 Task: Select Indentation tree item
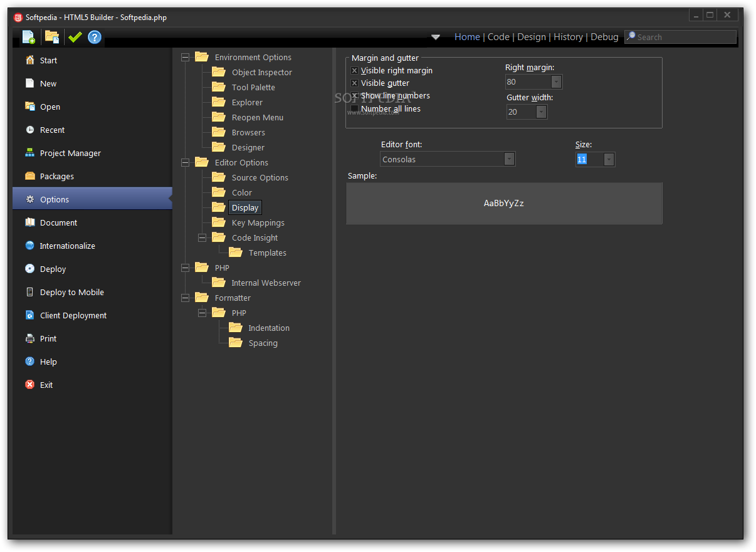(x=269, y=328)
